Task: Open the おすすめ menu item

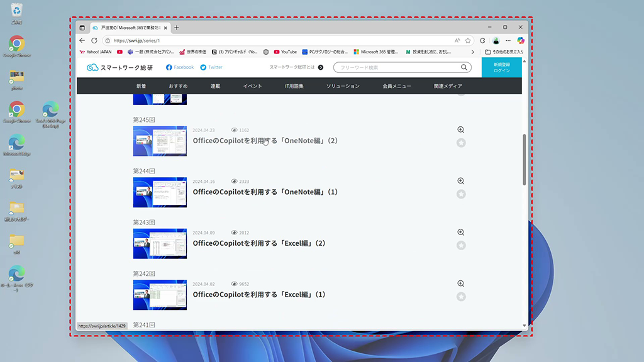Action: click(178, 86)
